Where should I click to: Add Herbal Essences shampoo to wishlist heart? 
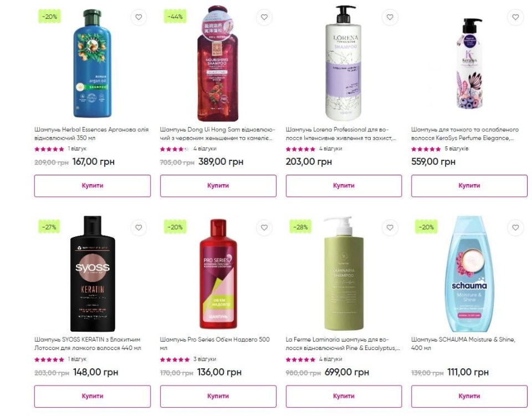(139, 17)
